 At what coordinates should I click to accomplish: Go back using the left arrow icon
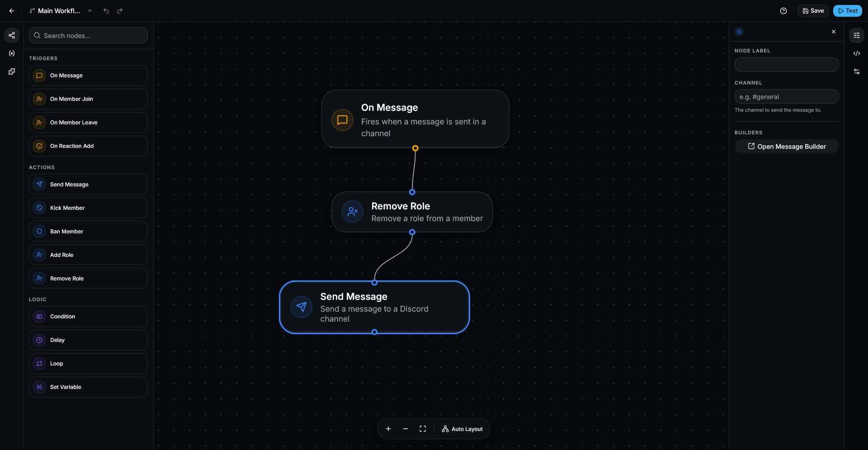(x=12, y=11)
